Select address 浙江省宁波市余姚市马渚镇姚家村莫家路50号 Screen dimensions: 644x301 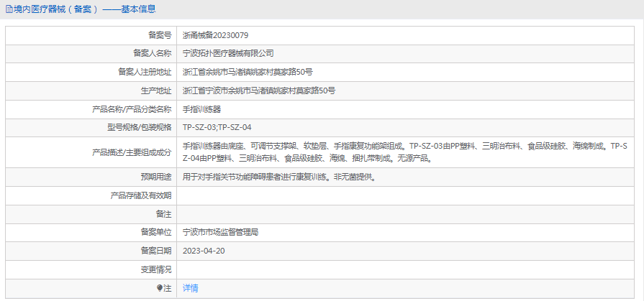259,91
